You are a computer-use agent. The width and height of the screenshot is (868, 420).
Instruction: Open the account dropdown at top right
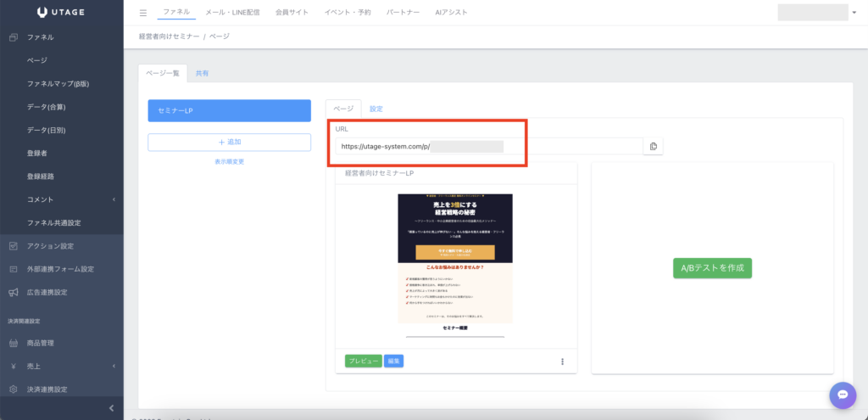coord(814,13)
